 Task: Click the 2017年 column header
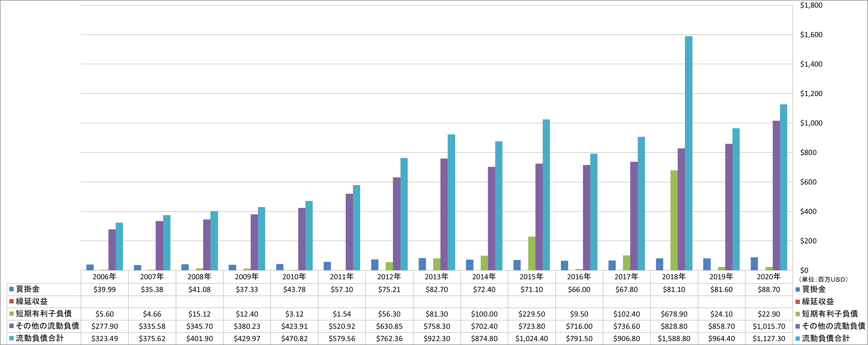pyautogui.click(x=626, y=277)
